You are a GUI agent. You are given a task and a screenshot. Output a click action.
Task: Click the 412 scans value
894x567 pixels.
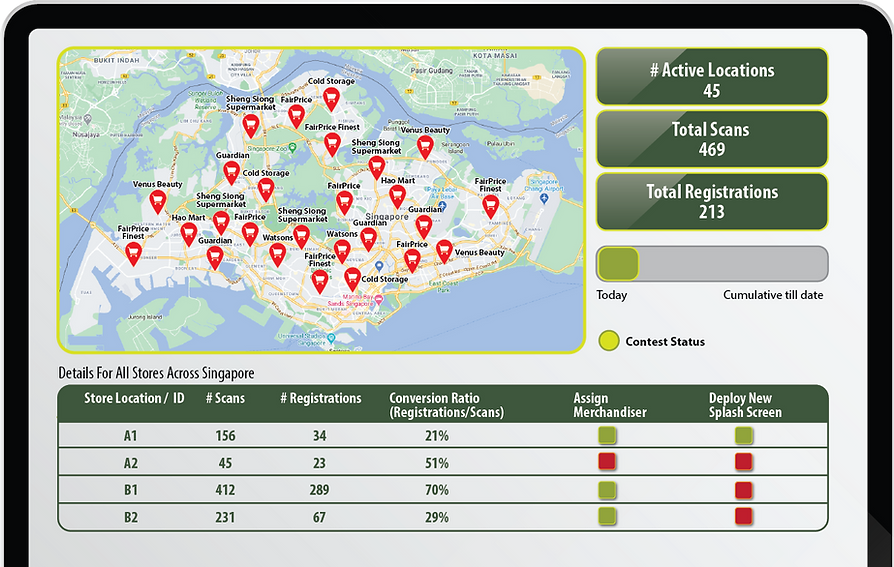[x=225, y=490]
